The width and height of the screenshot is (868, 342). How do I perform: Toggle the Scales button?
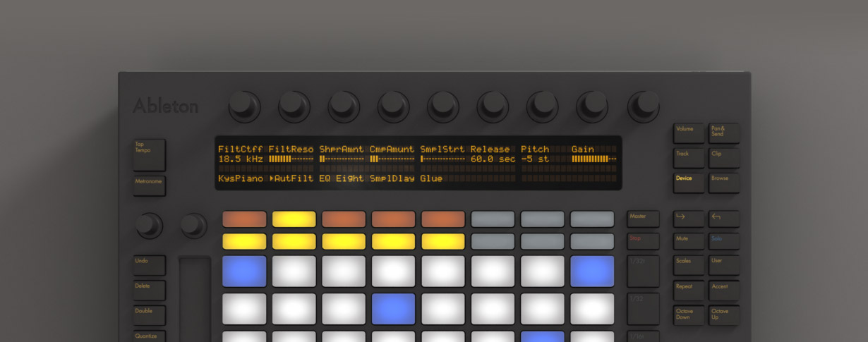click(689, 265)
